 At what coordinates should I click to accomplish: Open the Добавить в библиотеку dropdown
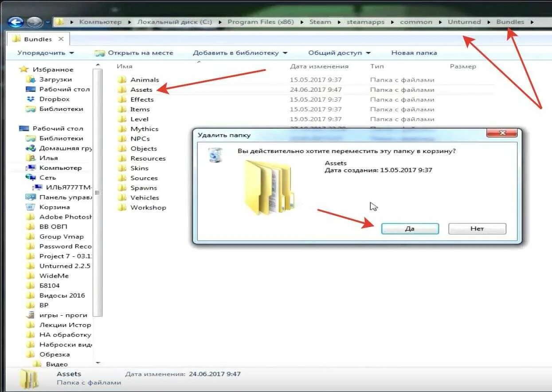coord(240,53)
